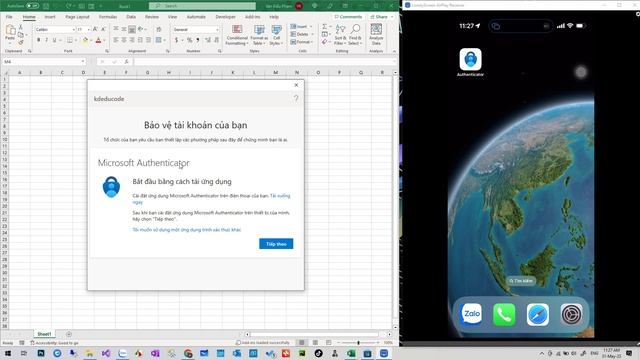Open Format as Table gallery
The height and width of the screenshot is (360, 640).
pos(259,35)
